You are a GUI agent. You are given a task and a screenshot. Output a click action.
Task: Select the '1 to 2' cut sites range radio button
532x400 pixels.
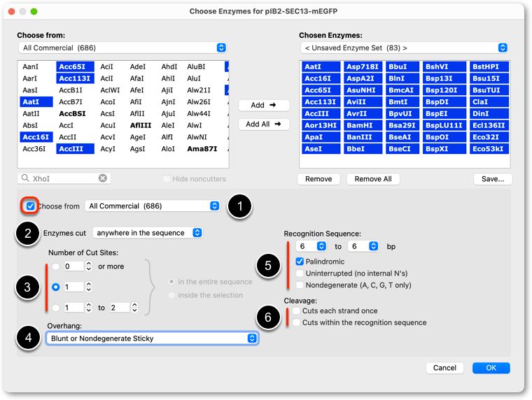(x=56, y=308)
